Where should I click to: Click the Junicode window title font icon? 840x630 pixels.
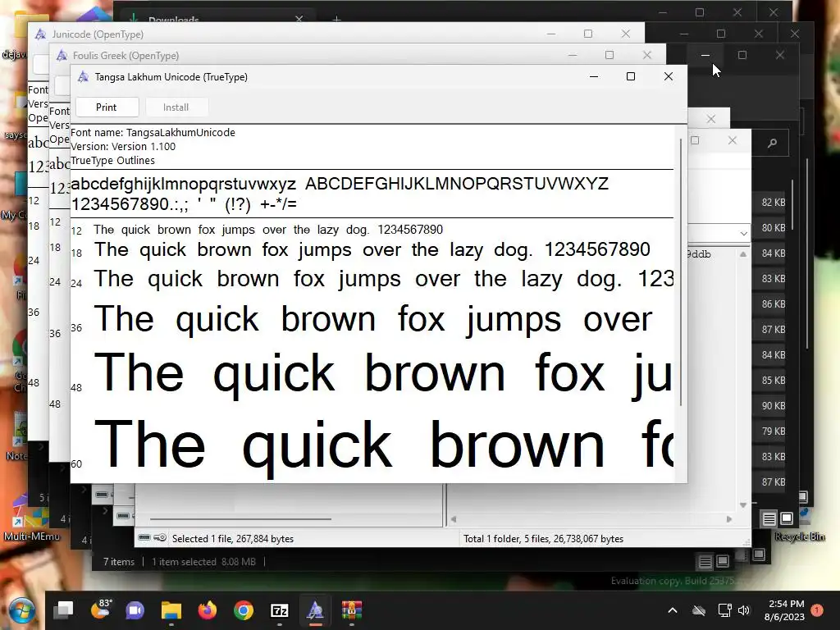point(40,34)
